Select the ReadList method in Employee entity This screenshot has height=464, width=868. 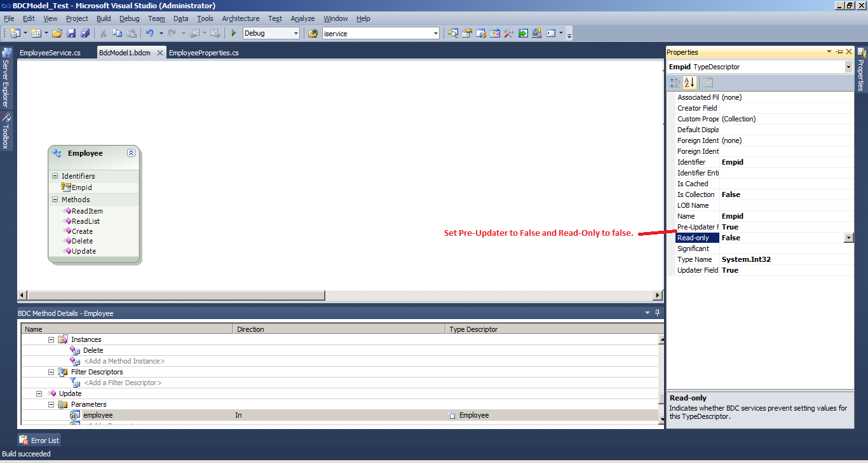pyautogui.click(x=86, y=221)
